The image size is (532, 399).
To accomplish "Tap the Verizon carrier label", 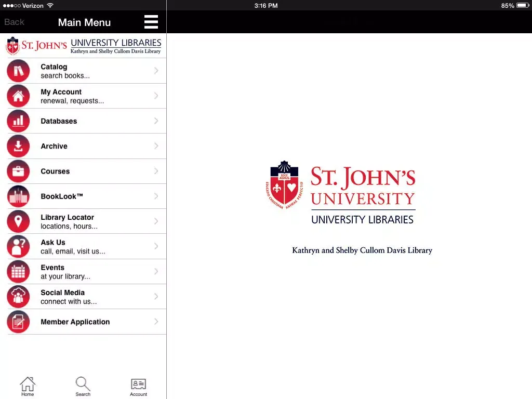I will click(33, 6).
